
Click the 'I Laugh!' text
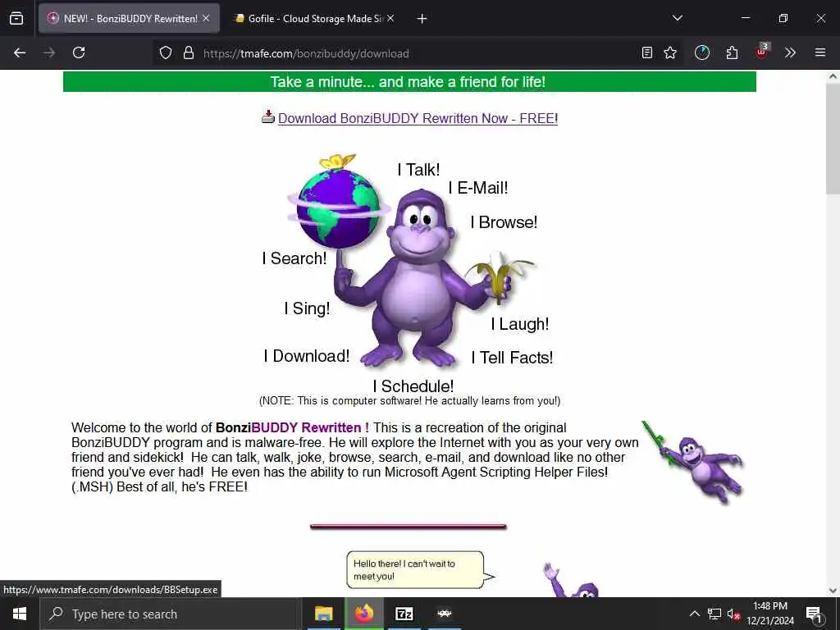pyautogui.click(x=519, y=324)
